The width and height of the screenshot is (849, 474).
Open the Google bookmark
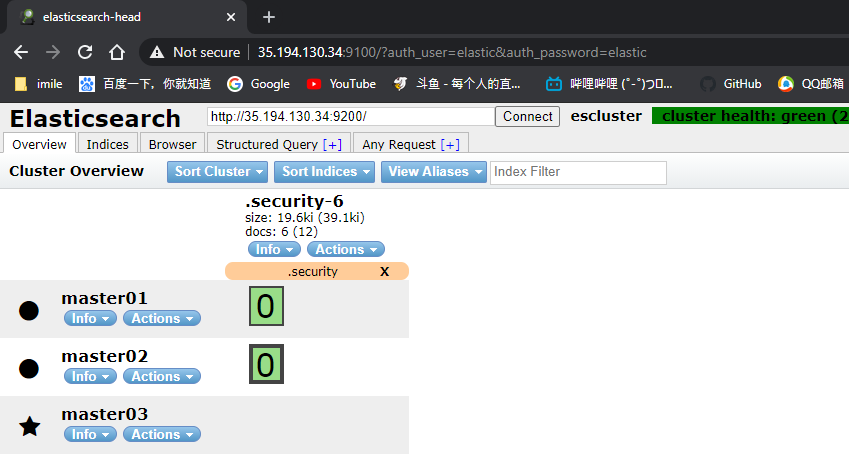[258, 84]
